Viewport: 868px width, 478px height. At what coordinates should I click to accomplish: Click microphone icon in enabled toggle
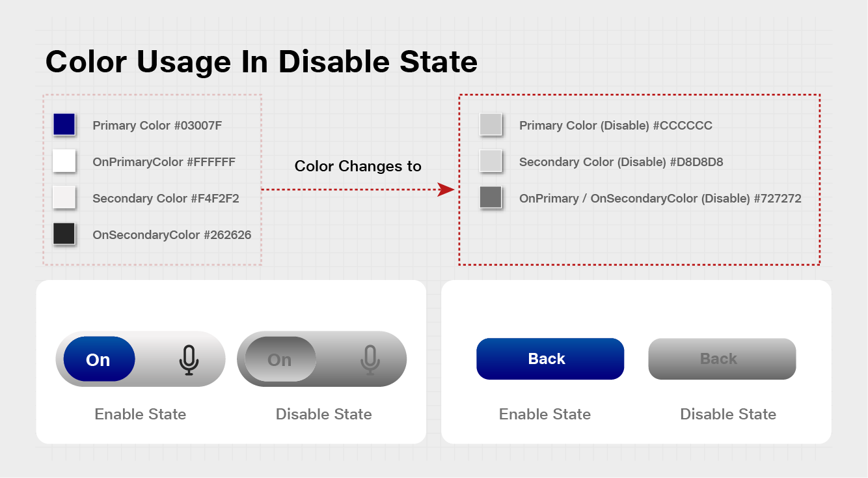point(189,360)
